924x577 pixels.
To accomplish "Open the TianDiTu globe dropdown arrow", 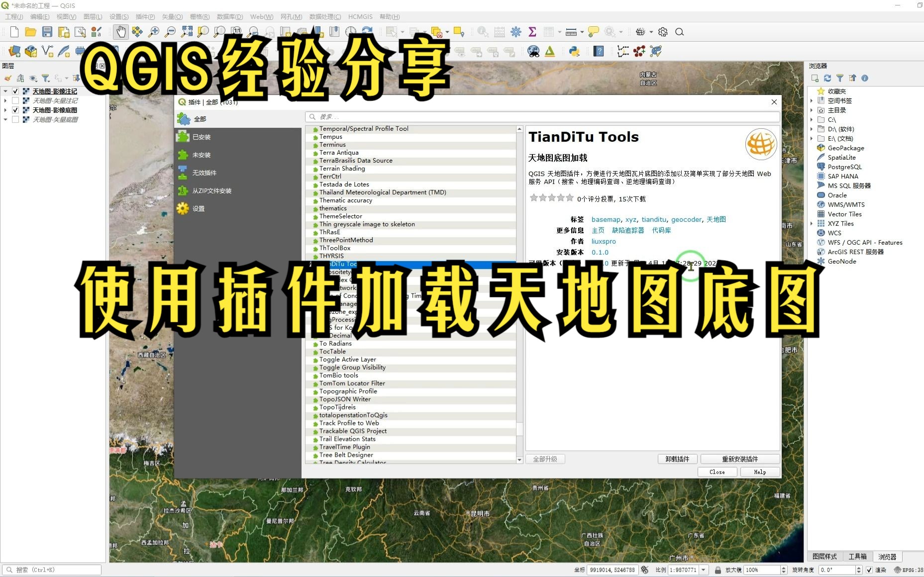I will (x=651, y=32).
